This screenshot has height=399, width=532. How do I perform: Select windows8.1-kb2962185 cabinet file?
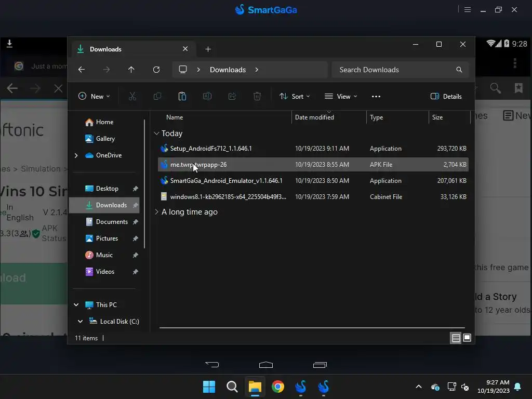313,197
